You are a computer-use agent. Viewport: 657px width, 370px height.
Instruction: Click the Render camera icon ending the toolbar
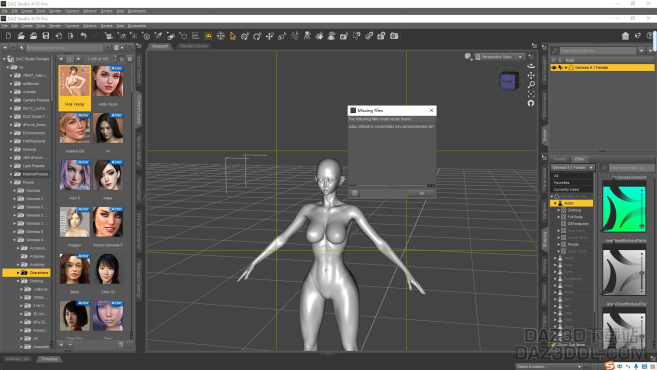pos(394,36)
